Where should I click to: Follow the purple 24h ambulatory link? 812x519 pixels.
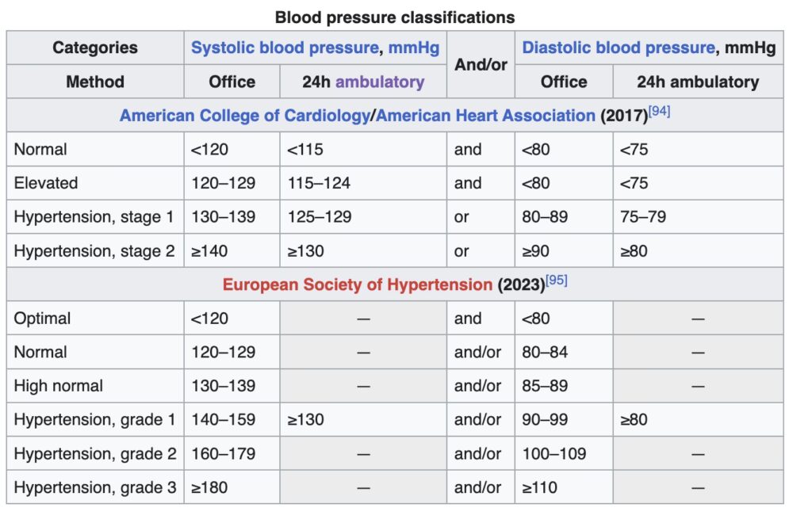(x=379, y=82)
